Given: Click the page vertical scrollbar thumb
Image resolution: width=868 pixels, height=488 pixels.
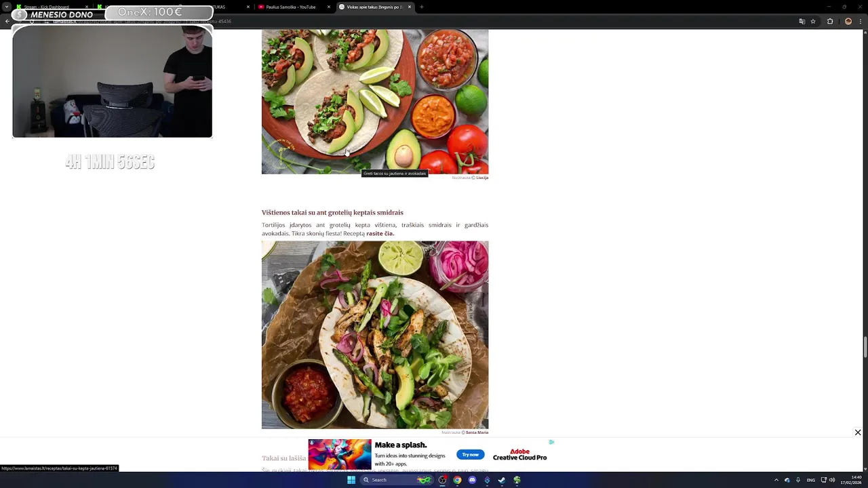Looking at the screenshot, I should pos(865,346).
